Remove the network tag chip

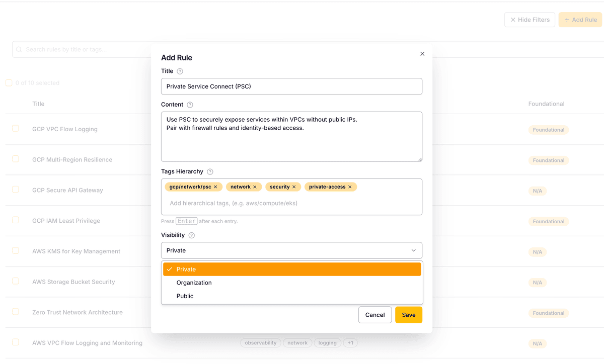coord(255,187)
